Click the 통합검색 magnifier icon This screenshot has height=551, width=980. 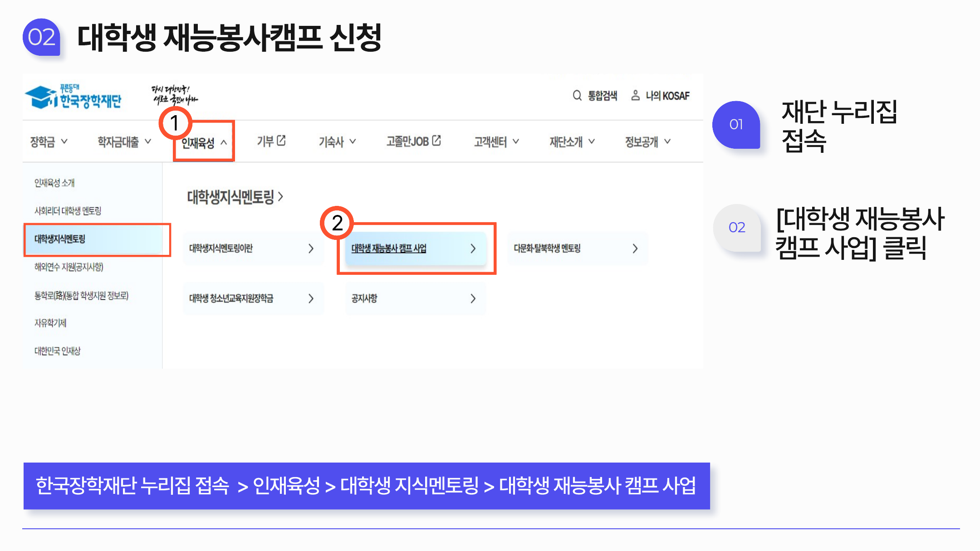577,95
